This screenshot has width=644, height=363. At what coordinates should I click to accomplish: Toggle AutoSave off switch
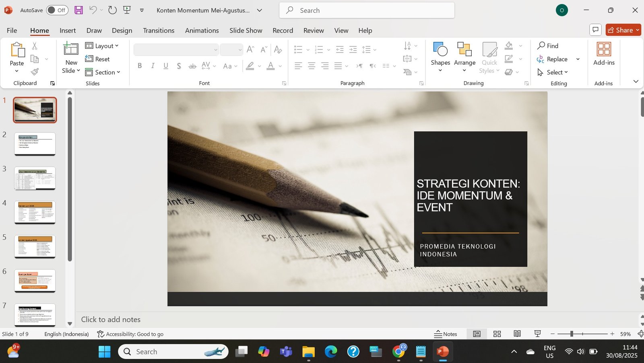57,10
